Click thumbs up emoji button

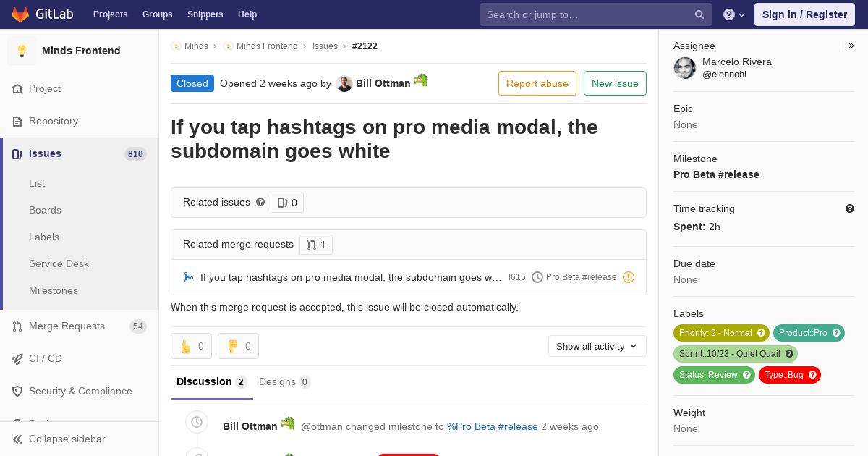(191, 346)
